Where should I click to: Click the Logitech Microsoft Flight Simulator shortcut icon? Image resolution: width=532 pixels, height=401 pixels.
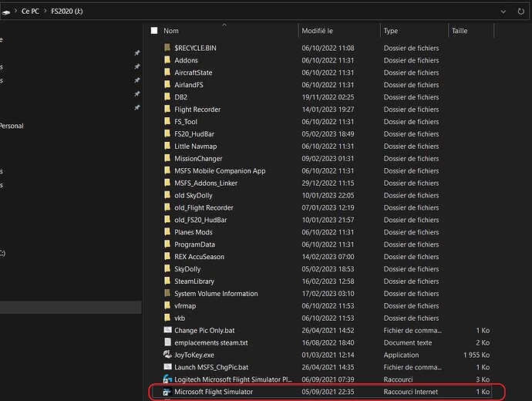167,379
